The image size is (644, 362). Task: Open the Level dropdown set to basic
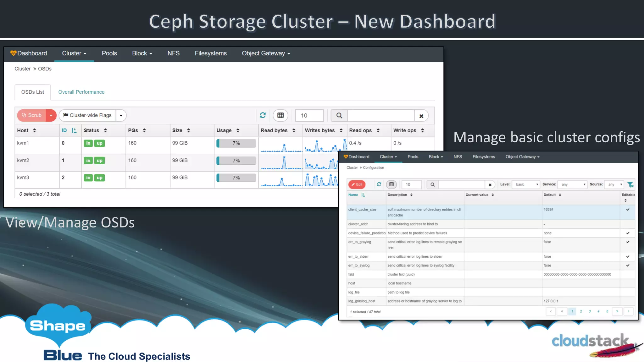526,184
